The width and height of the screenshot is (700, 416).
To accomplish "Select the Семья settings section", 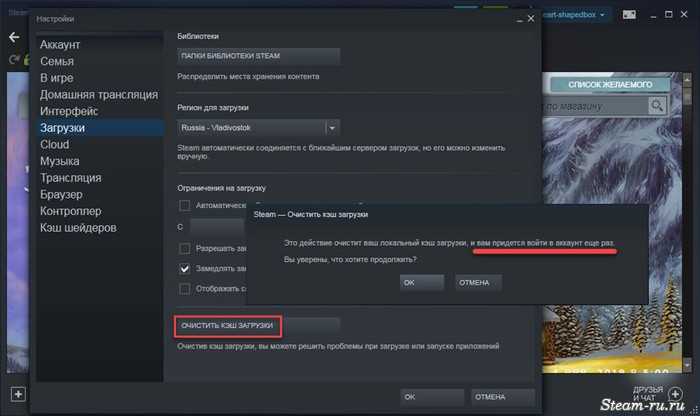I will point(99,61).
